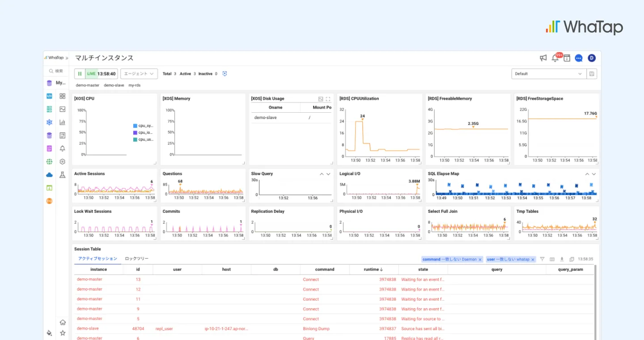Viewport: 644px width, 340px height.
Task: Click the command column header
Action: [x=325, y=270]
